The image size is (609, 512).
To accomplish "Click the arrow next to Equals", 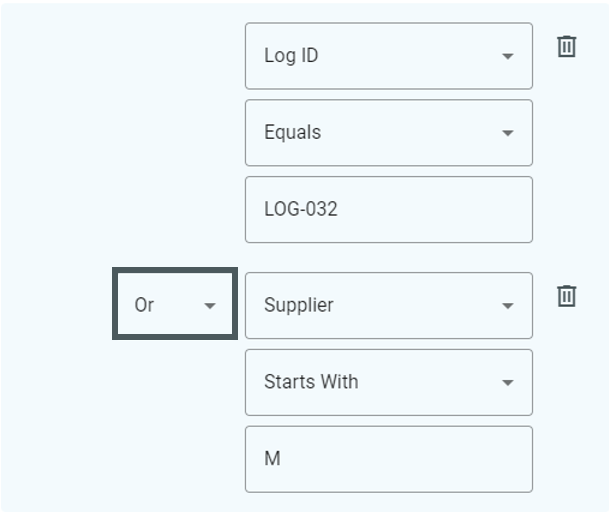I will pyautogui.click(x=508, y=133).
